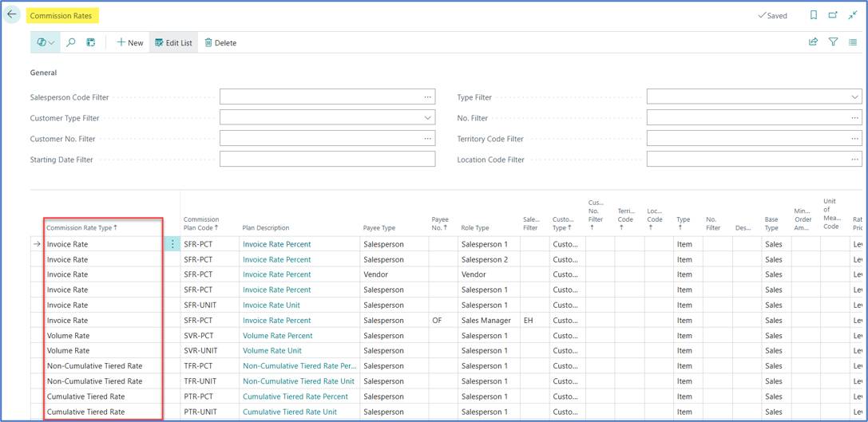
Task: Open lookup for Salesperson Code Filter
Action: coord(427,97)
